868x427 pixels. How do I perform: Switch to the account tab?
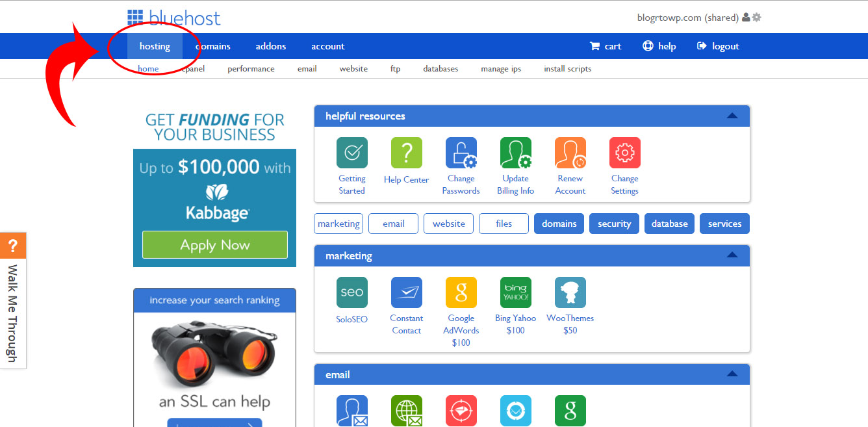tap(328, 46)
